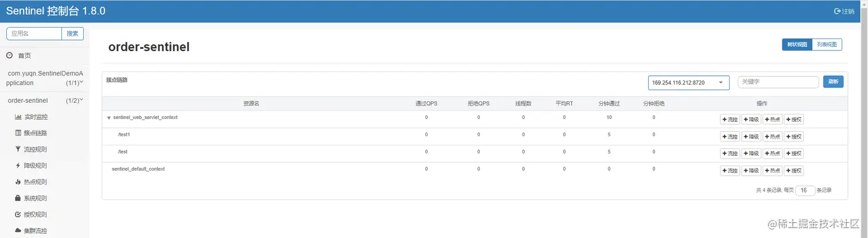Image resolution: width=868 pixels, height=238 pixels.
Task: Click the cloud icon beside 集群流控
Action: 18,231
